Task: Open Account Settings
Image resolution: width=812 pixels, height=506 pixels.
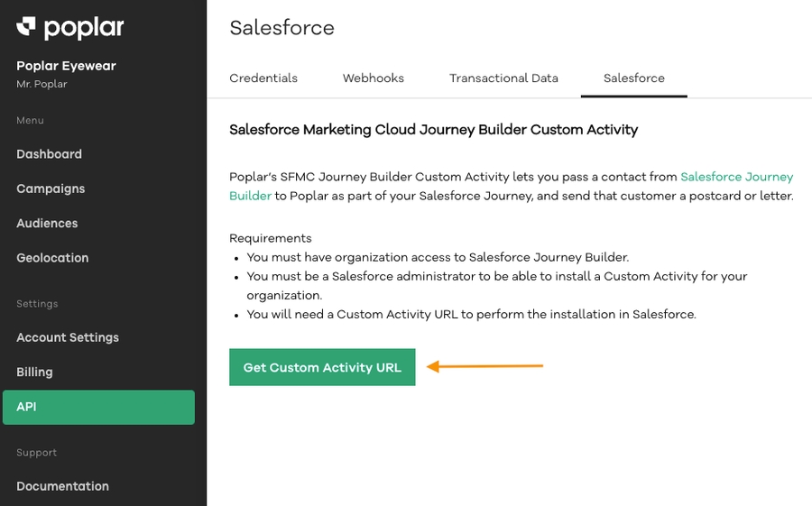Action: [x=68, y=337]
